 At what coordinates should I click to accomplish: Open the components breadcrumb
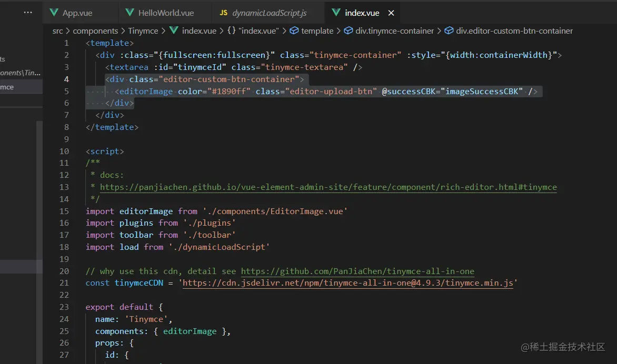[x=95, y=31]
